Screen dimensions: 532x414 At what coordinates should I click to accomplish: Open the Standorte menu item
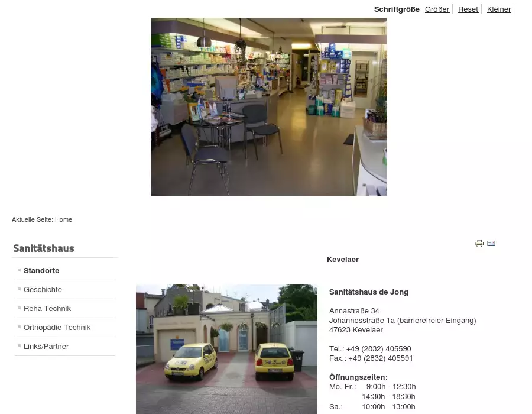(41, 271)
